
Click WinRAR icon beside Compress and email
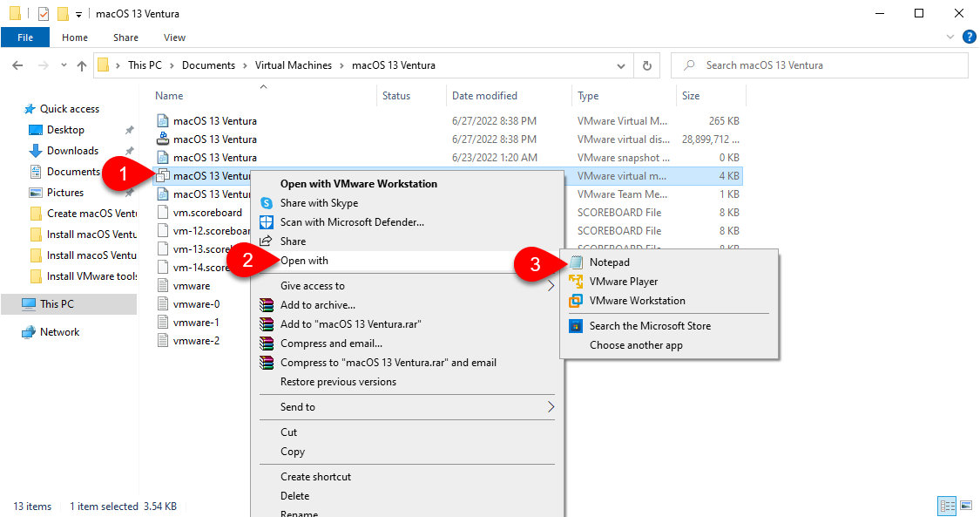(267, 344)
